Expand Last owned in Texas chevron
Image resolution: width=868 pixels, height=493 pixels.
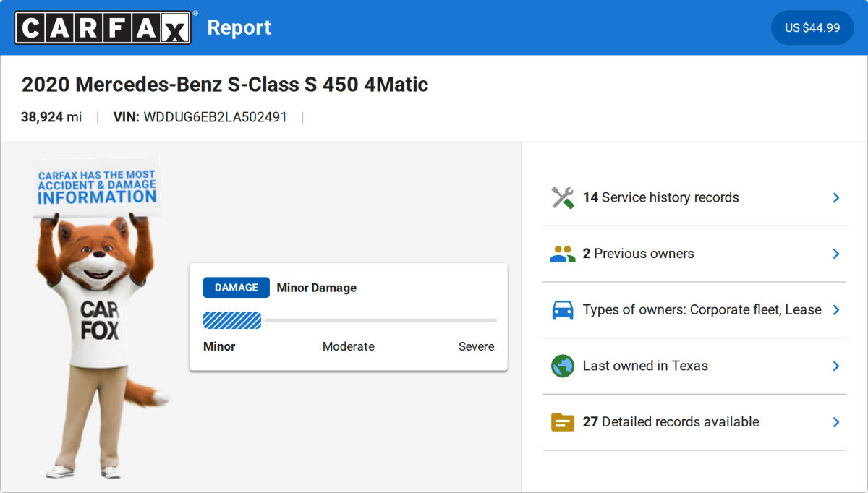click(835, 366)
